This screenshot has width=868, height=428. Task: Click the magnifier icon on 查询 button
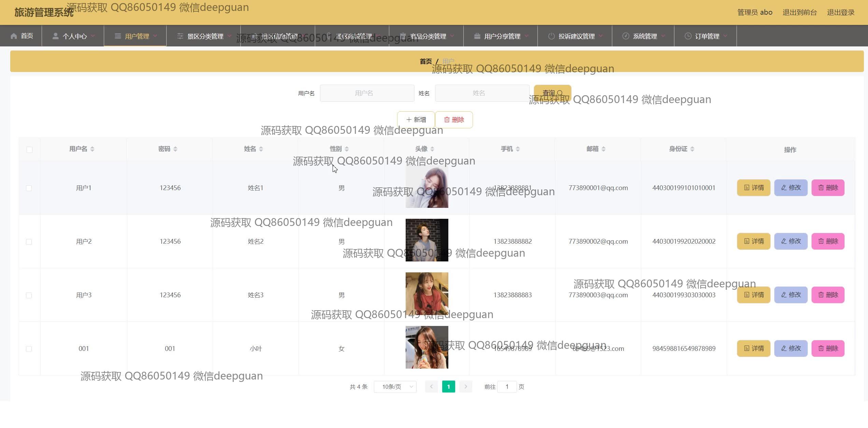coord(559,93)
